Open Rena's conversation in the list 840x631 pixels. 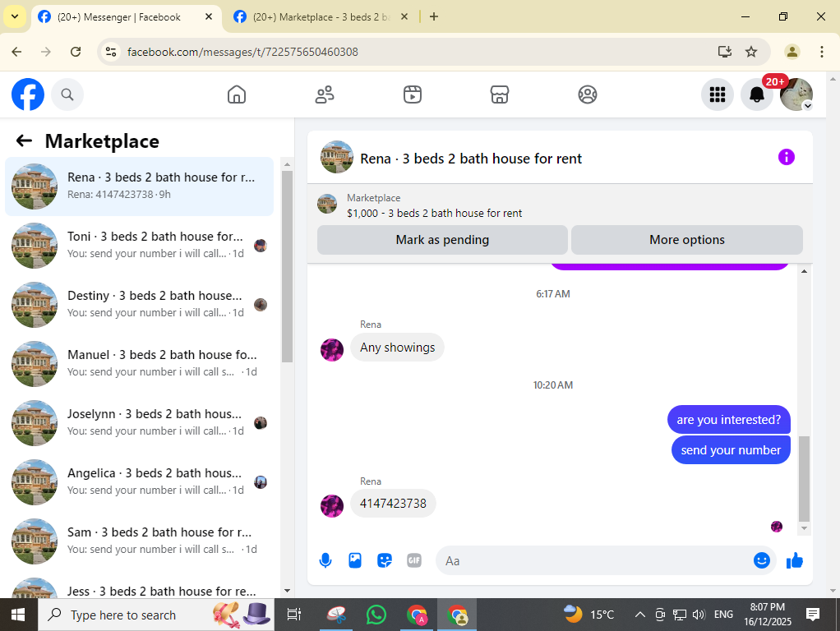tap(139, 187)
